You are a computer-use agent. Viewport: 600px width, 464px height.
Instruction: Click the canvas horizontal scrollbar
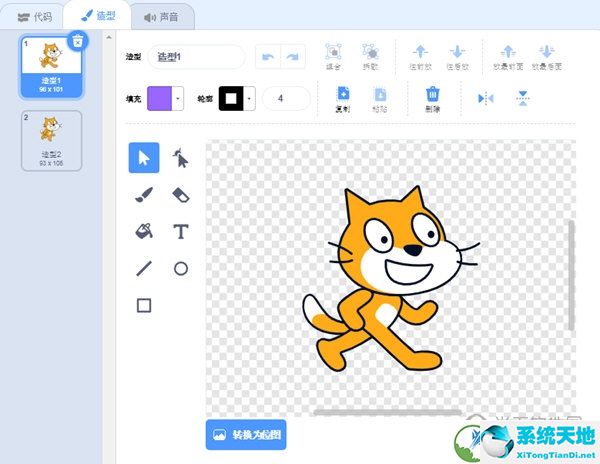click(x=387, y=412)
